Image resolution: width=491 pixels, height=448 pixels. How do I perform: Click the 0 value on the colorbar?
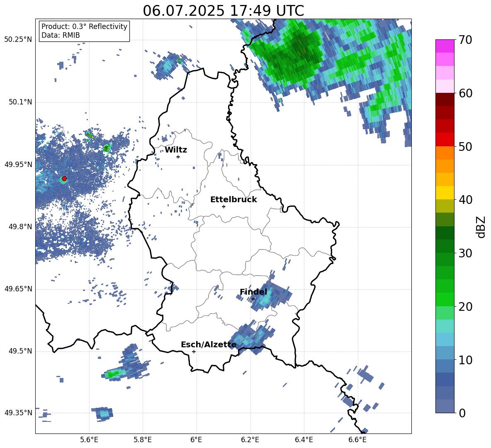(462, 413)
